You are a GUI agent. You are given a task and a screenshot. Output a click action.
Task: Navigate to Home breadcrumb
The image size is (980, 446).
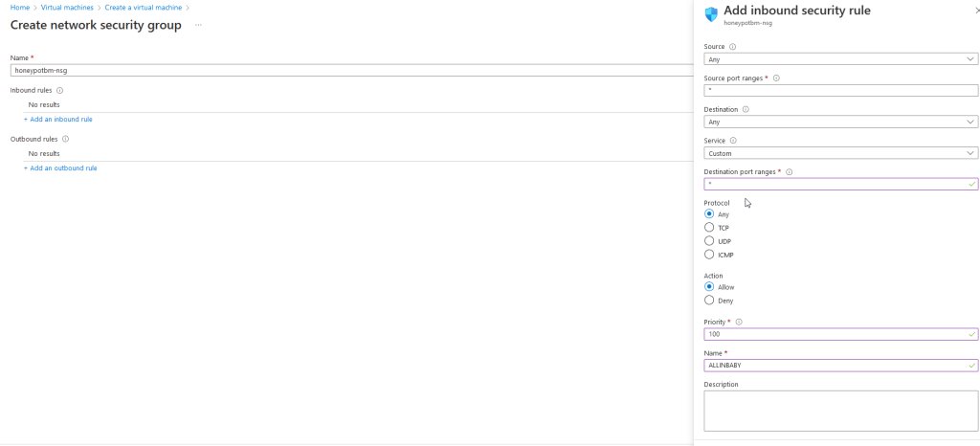pos(19,8)
